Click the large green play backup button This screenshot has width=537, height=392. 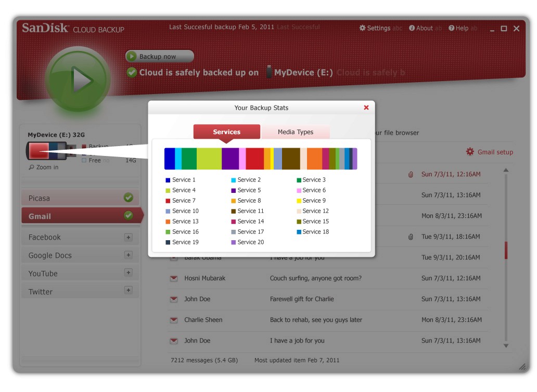tap(78, 80)
